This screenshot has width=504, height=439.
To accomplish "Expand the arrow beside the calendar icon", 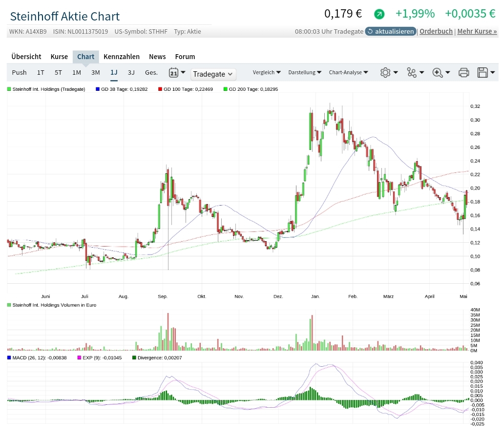I will pyautogui.click(x=183, y=72).
